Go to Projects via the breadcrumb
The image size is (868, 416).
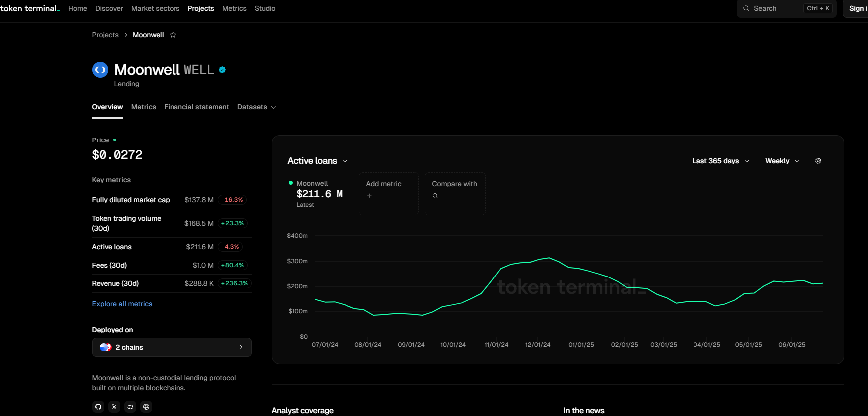pyautogui.click(x=105, y=35)
